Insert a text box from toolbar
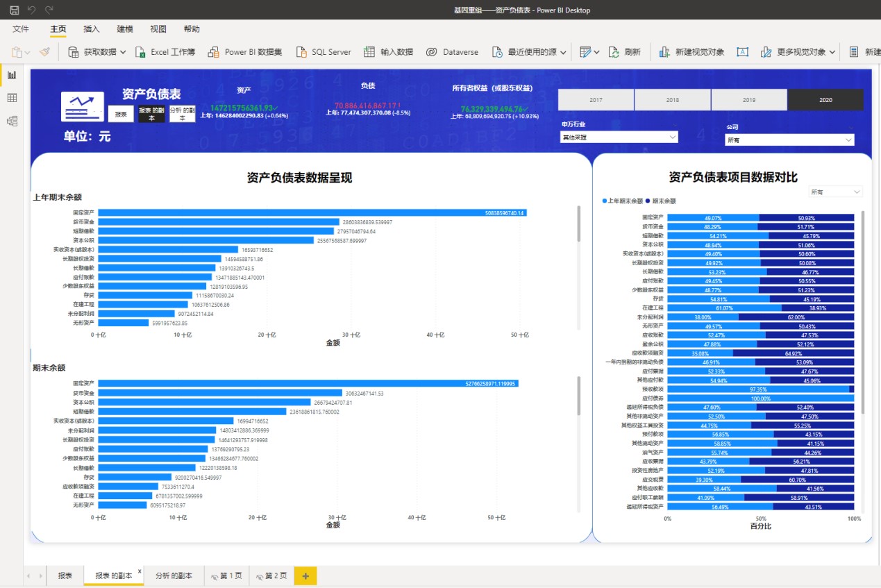This screenshot has width=881, height=588. [742, 52]
